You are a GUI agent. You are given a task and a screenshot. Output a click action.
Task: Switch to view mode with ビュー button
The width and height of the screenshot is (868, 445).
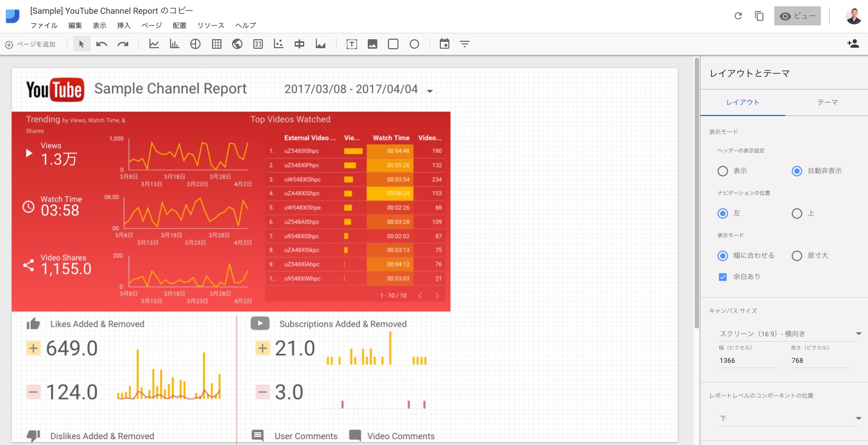pyautogui.click(x=798, y=16)
